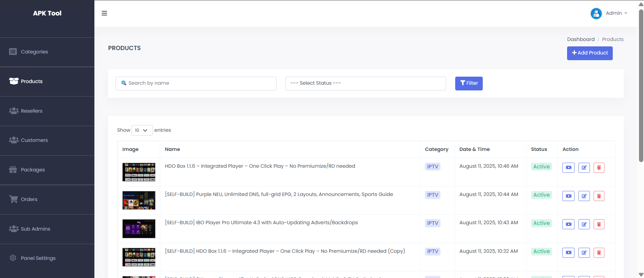Click the Panel Settings gear icon
Viewport: 644px width, 278px height.
13,258
